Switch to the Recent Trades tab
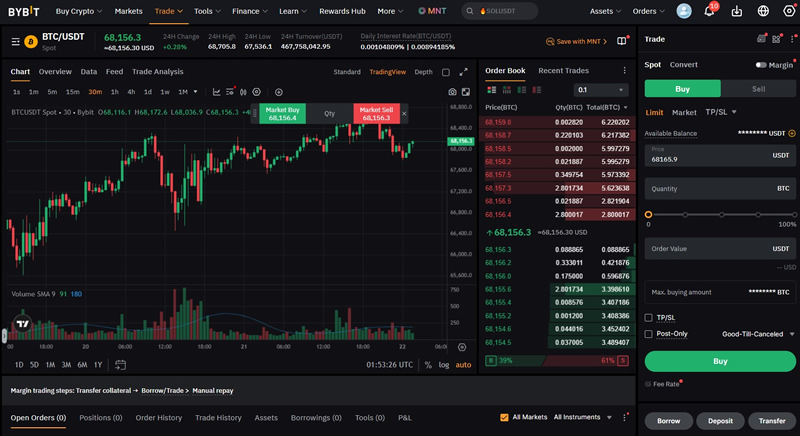 click(x=563, y=70)
